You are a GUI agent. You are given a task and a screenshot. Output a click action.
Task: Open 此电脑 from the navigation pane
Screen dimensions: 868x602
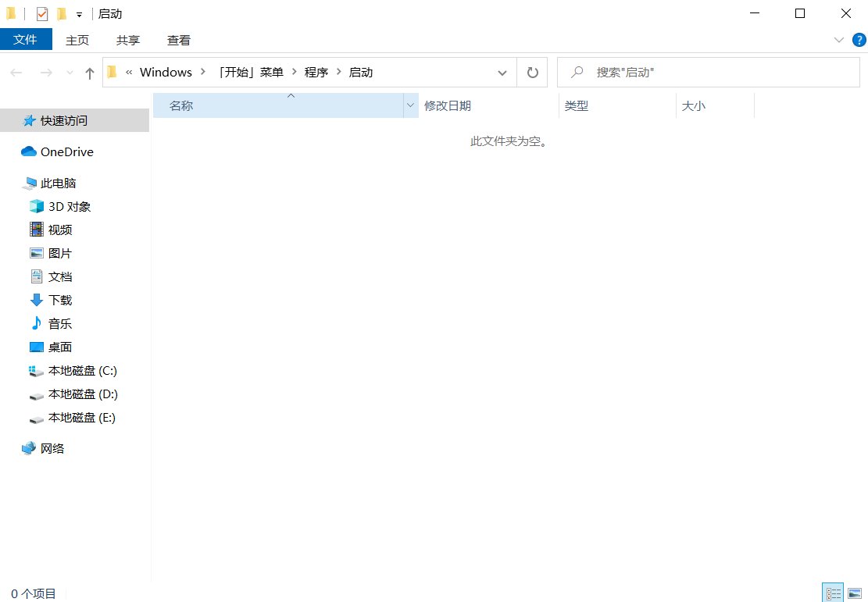click(59, 183)
